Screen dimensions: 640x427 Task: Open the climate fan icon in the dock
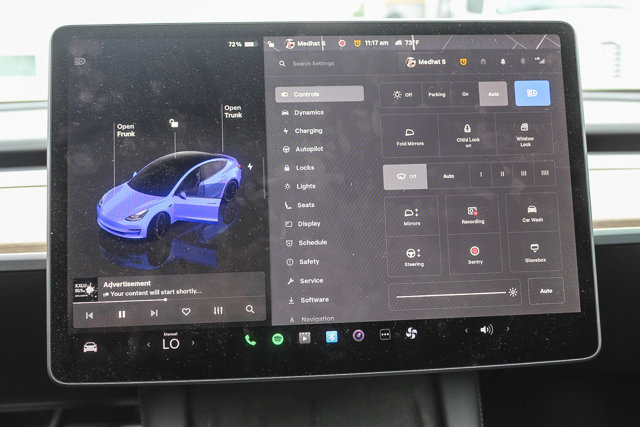410,333
